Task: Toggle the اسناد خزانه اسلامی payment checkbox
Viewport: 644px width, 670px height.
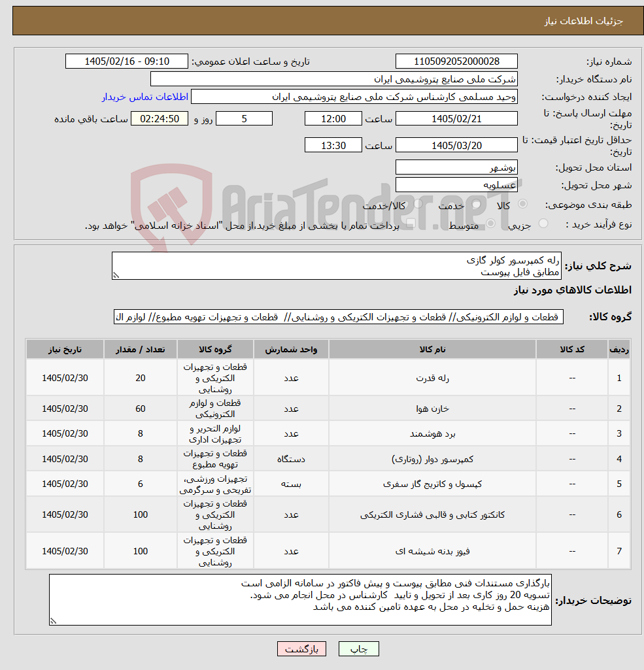Action: (411, 224)
